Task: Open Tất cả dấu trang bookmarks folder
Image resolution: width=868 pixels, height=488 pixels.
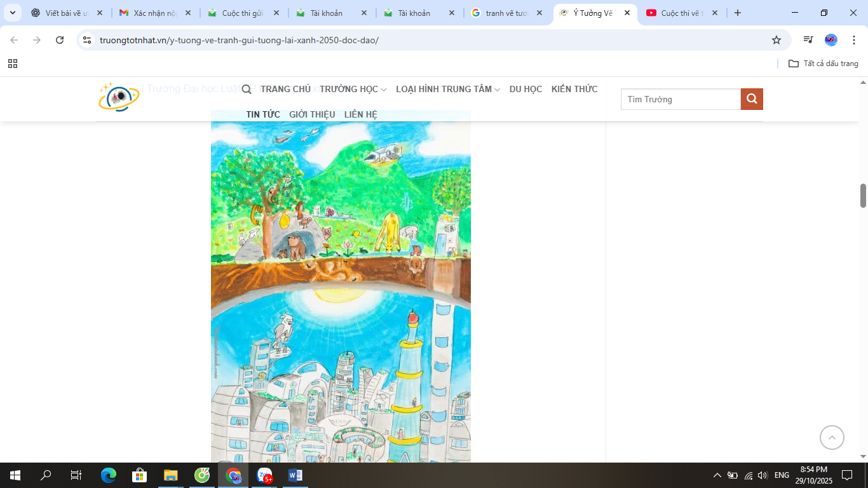Action: [x=824, y=64]
